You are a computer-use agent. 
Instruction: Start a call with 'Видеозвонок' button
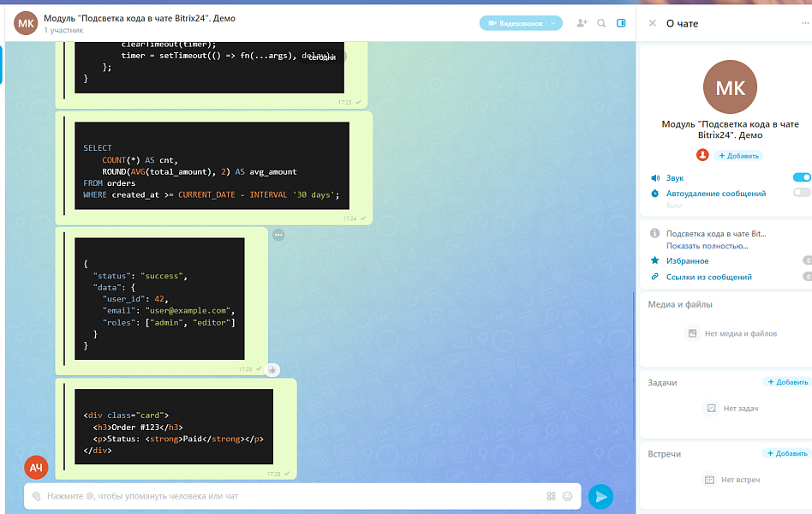tap(514, 23)
